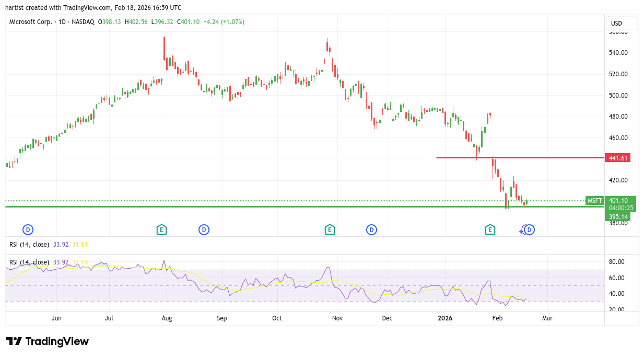Click the purple sparkle icon beside February marker
Screen dimensions: 644x357
click(x=522, y=230)
